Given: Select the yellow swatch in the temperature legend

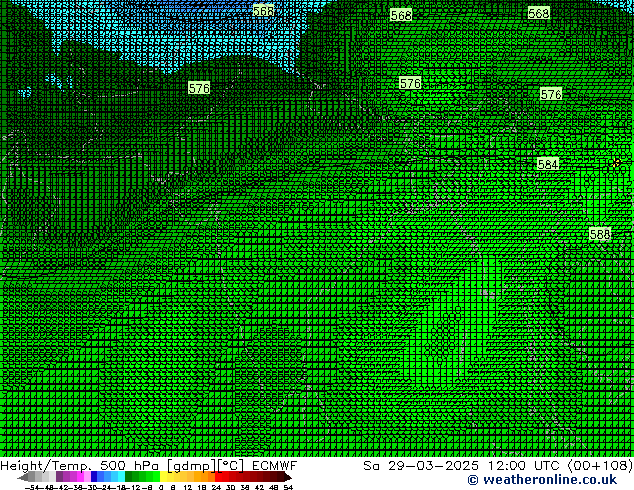Looking at the screenshot, I should [163, 477].
